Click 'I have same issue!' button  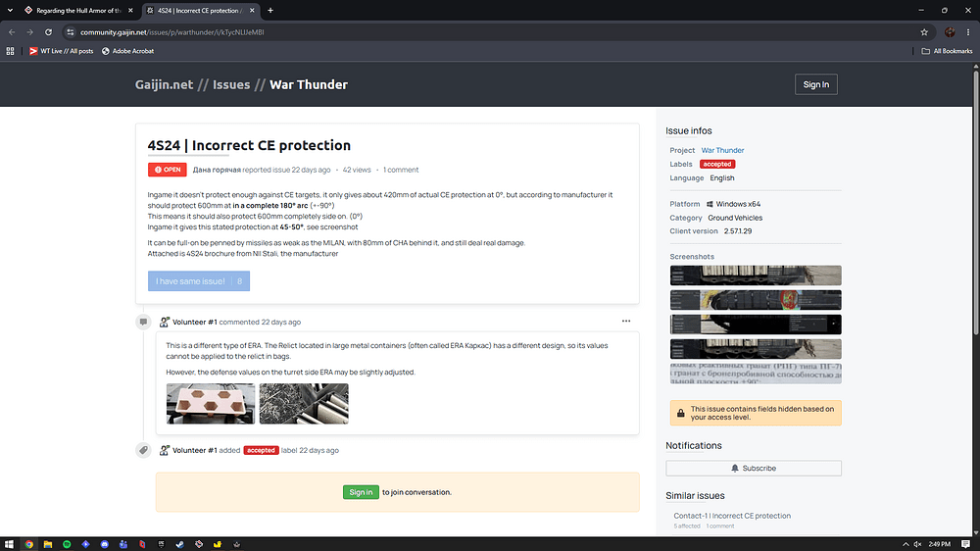[199, 280]
